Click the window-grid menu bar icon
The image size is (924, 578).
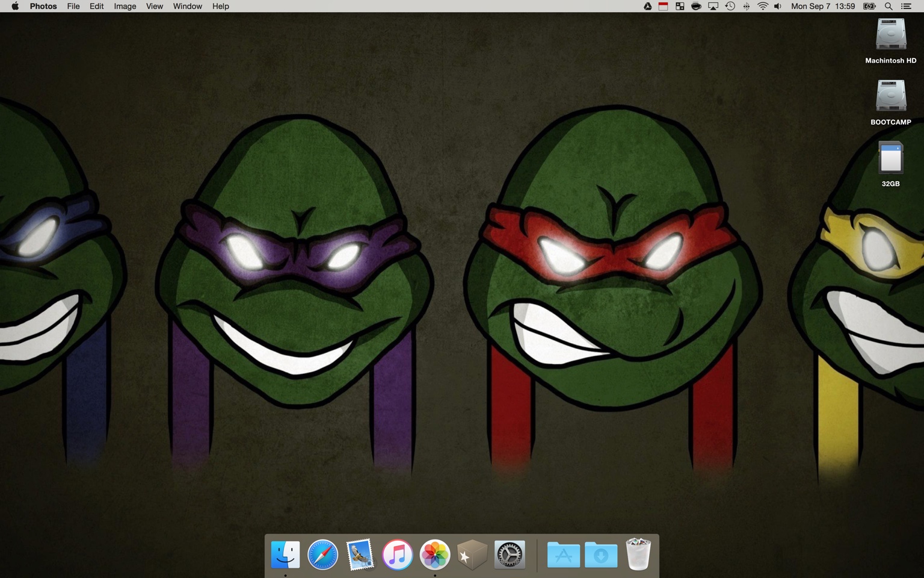click(680, 6)
